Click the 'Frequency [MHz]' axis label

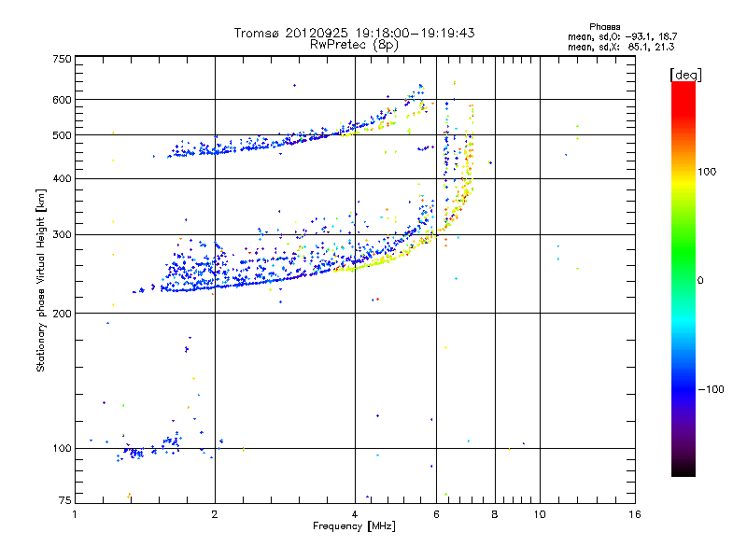point(354,526)
